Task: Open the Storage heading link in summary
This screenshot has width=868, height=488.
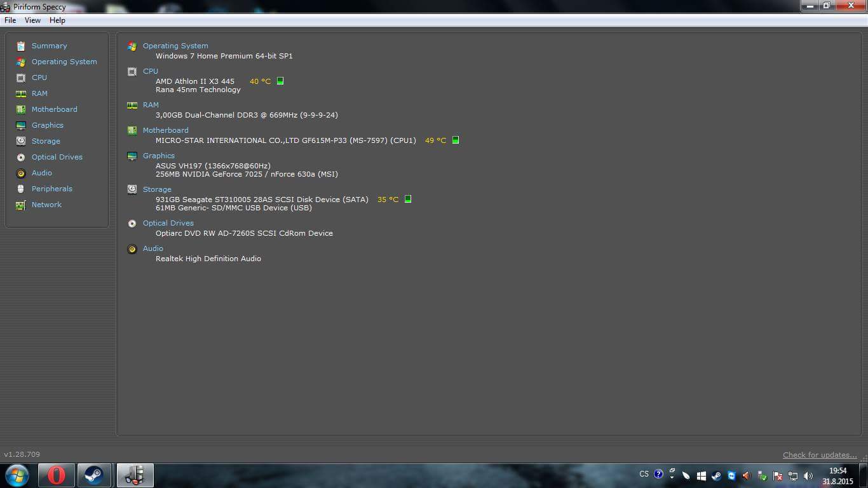Action: (x=157, y=189)
